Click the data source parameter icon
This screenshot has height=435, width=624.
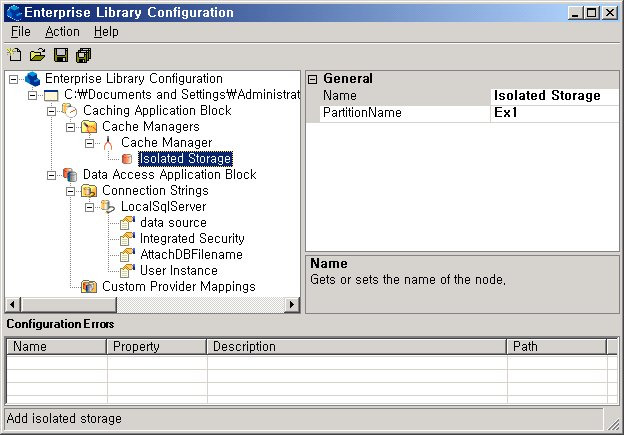(x=127, y=222)
